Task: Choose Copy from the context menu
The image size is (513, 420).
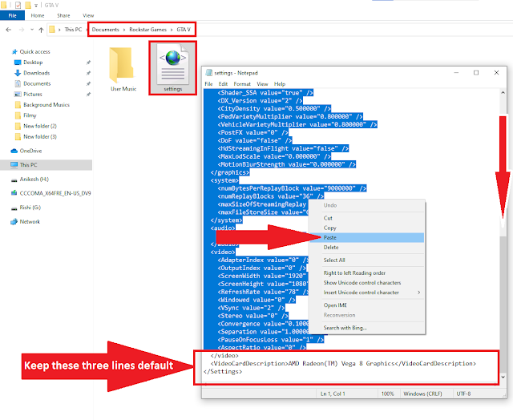Action: tap(366, 228)
